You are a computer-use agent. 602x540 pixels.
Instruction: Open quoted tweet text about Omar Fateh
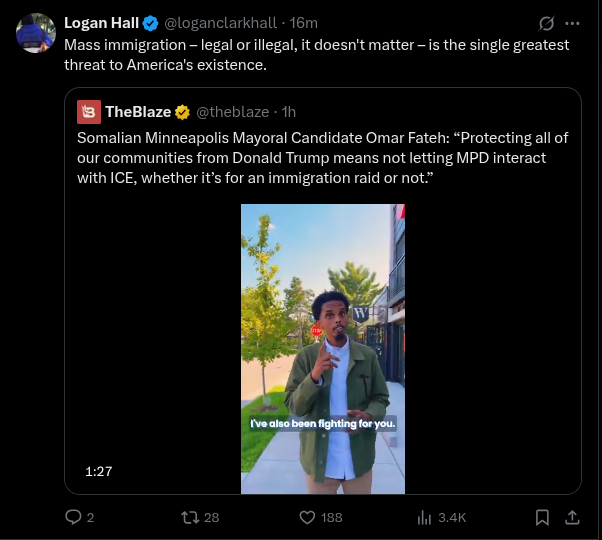322,158
